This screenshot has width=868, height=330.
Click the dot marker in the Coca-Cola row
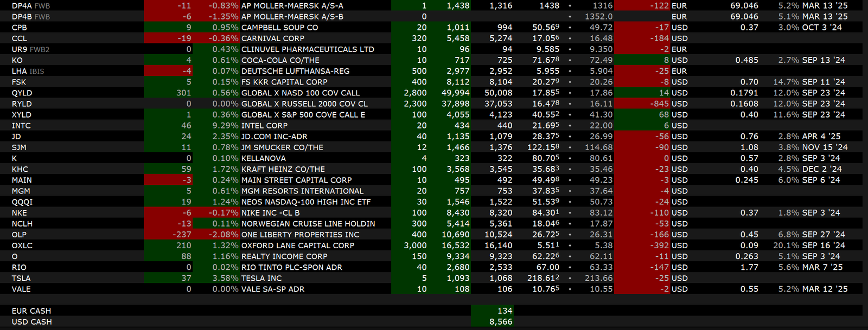[x=570, y=60]
